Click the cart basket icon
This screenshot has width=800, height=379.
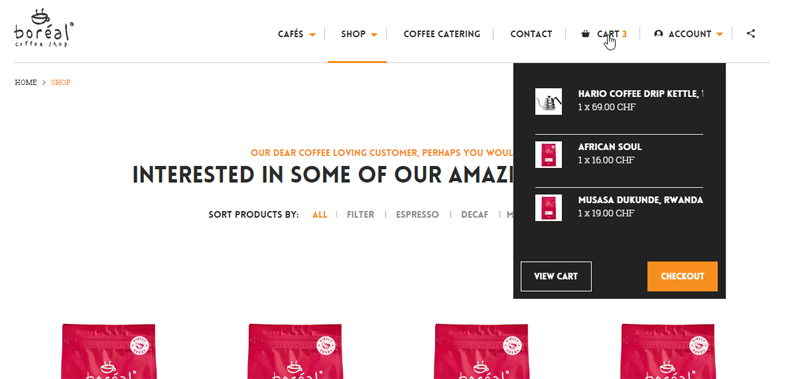pos(585,34)
